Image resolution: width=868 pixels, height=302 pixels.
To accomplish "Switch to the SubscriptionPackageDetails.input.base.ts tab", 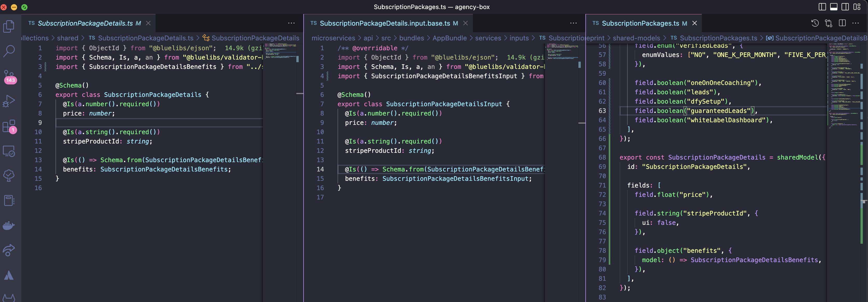I will (384, 23).
